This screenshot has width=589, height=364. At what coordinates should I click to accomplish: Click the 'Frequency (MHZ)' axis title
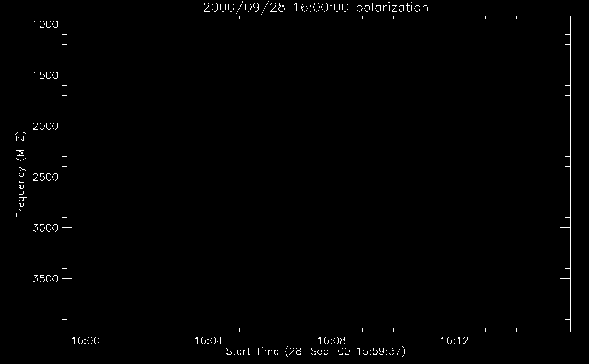coord(21,174)
